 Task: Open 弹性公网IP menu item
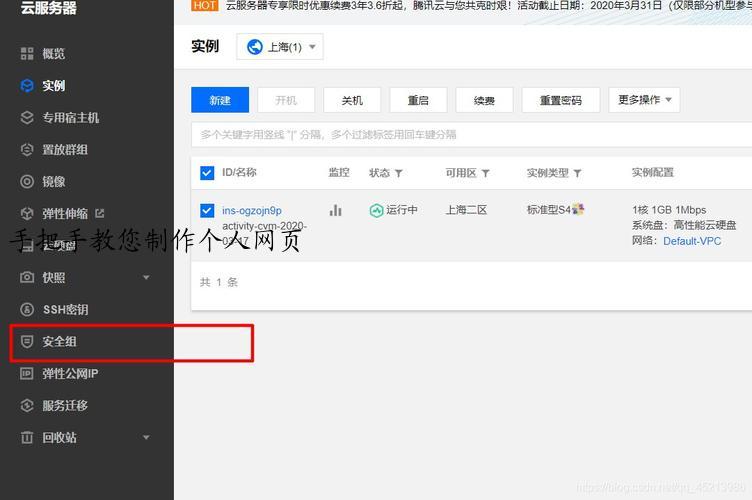[70, 373]
